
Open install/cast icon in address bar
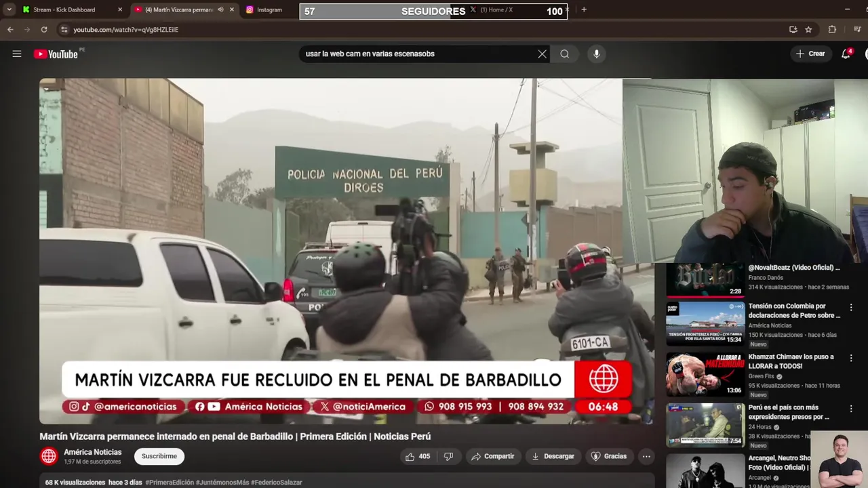coord(793,30)
